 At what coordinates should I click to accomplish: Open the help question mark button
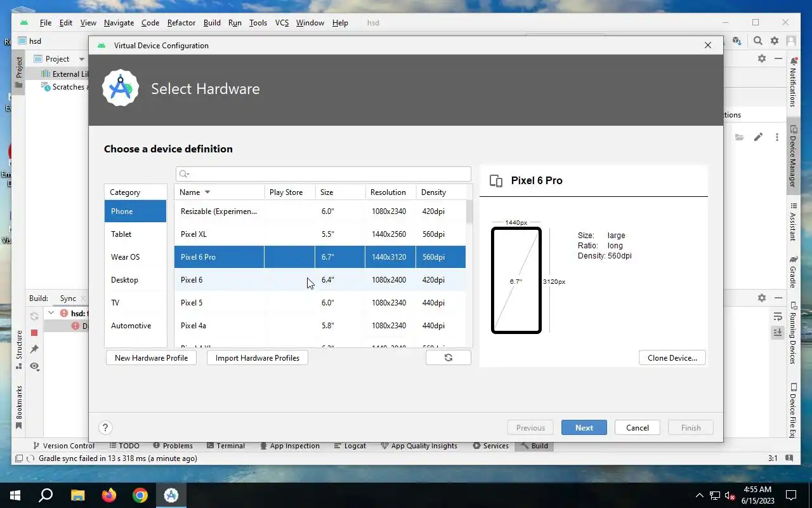click(x=106, y=428)
